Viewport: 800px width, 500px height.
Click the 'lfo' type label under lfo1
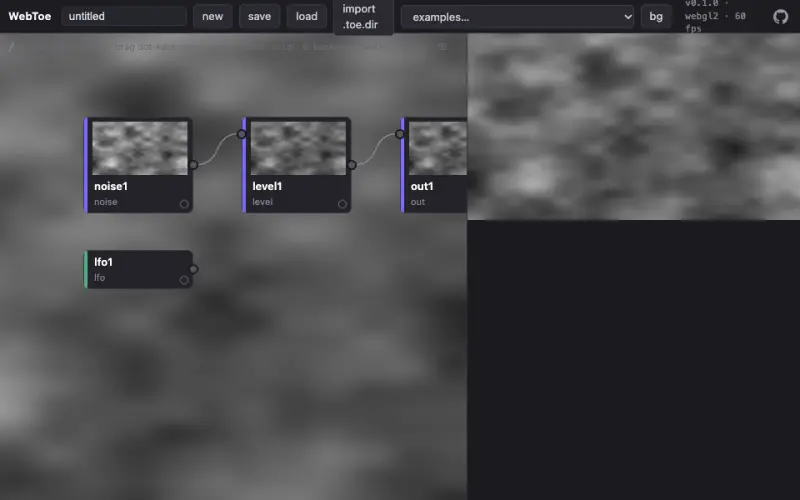point(99,278)
